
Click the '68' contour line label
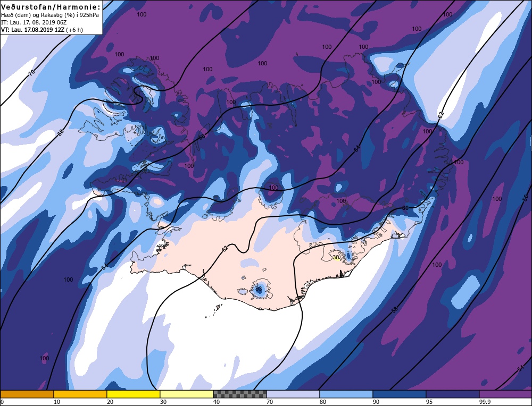[x=61, y=132]
